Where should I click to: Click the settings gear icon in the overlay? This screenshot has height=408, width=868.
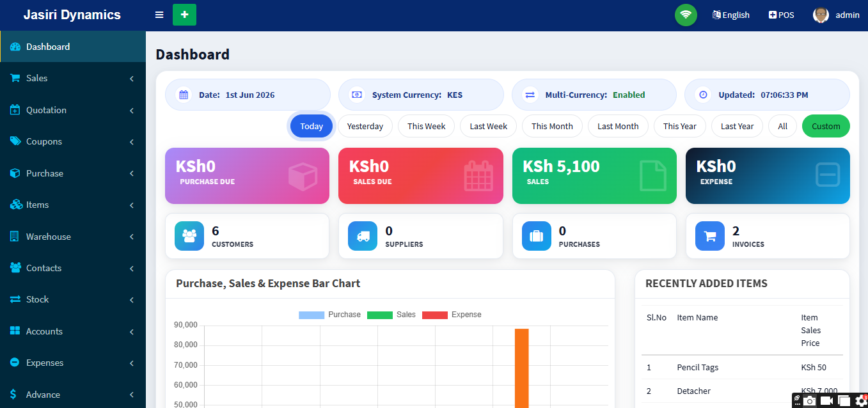(x=861, y=400)
